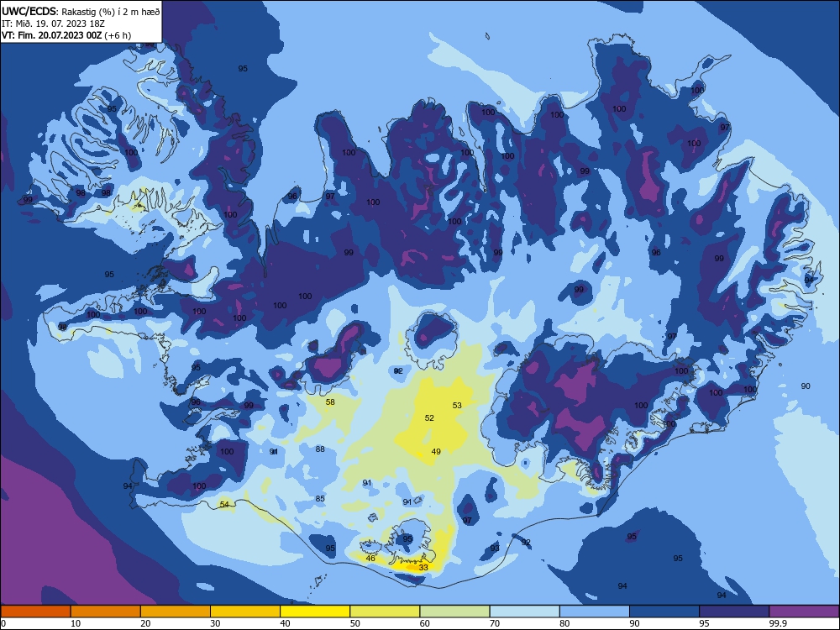Click the '20' legend tick label
This screenshot has height=630, width=840.
pos(145,623)
